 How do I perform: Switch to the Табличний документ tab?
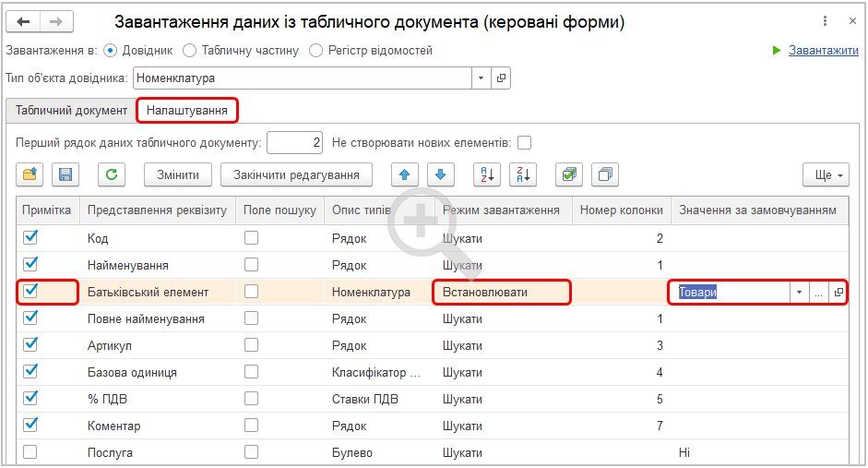pos(71,110)
